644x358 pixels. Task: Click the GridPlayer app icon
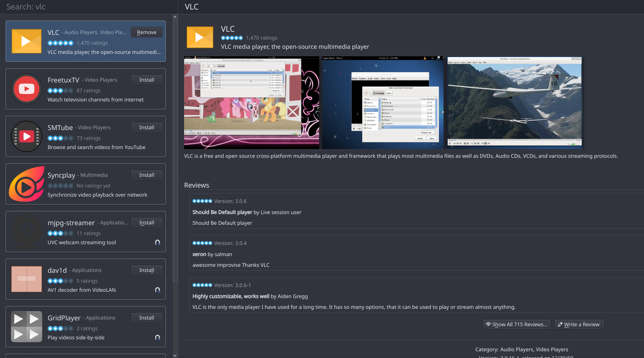click(27, 327)
